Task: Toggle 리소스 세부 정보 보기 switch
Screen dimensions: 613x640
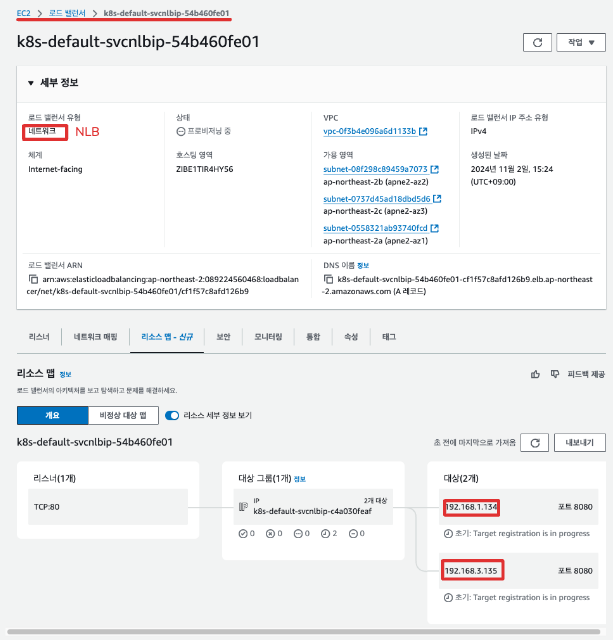Action: (172, 416)
